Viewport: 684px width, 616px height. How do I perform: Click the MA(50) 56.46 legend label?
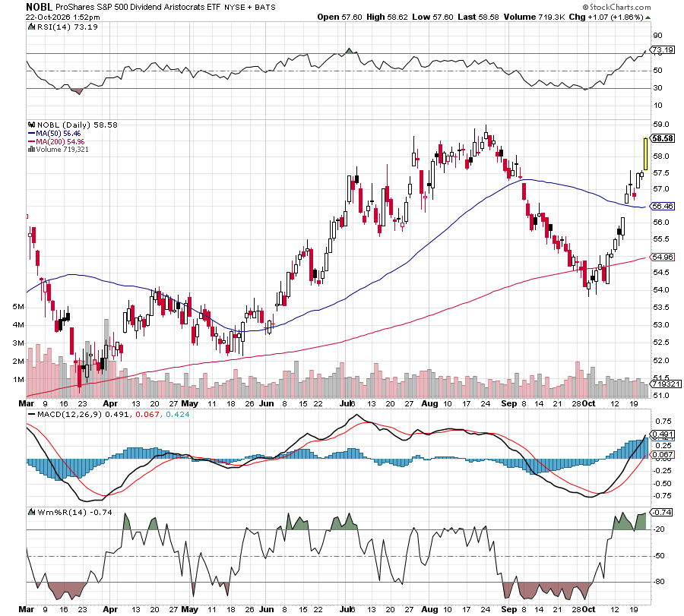[x=58, y=134]
